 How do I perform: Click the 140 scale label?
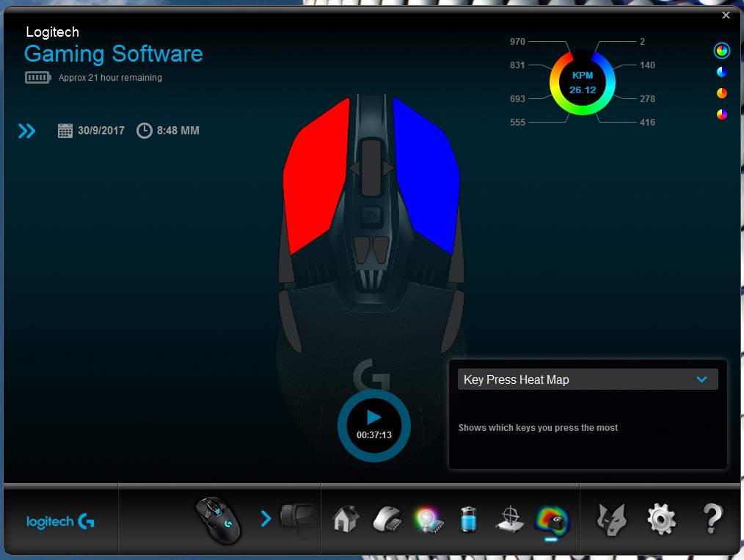point(647,65)
